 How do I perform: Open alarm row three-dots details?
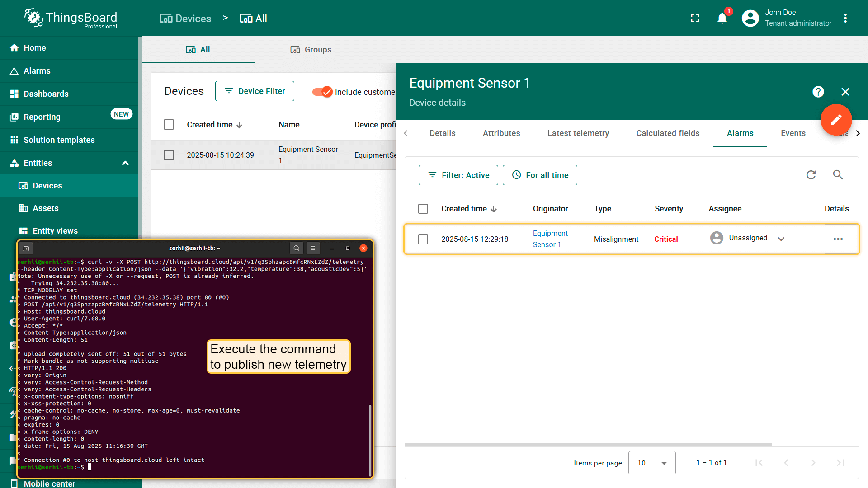pos(838,239)
